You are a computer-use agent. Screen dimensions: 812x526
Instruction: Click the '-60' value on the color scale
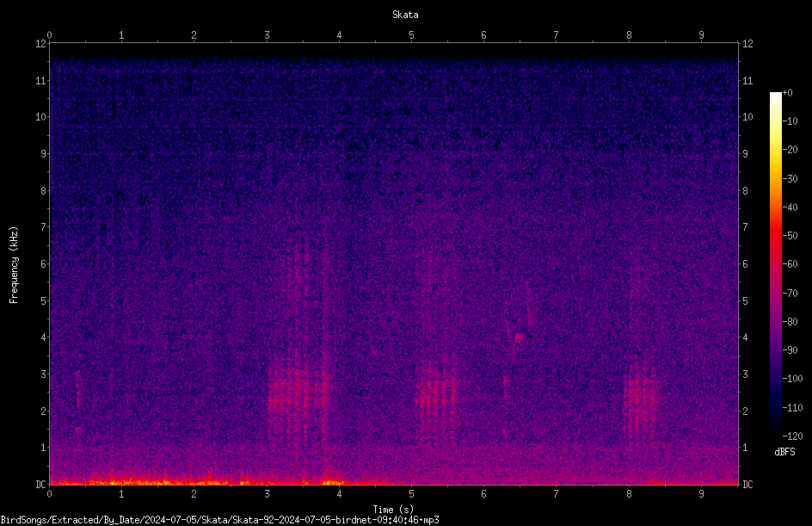790,264
